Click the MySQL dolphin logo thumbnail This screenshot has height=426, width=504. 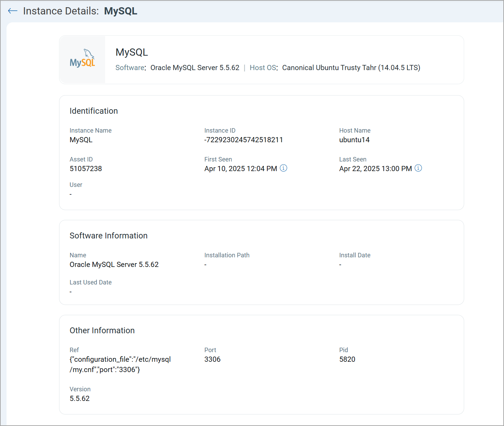point(82,59)
